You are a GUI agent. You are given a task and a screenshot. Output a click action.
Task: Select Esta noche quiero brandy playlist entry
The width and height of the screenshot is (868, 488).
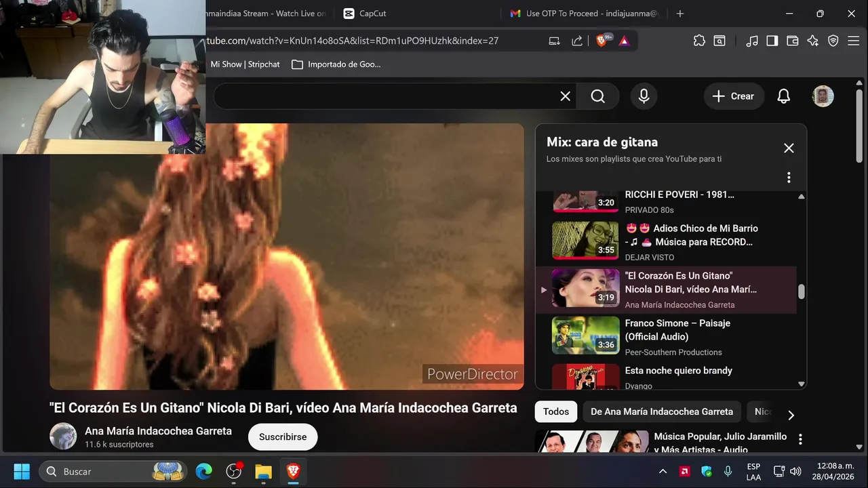[x=666, y=375]
